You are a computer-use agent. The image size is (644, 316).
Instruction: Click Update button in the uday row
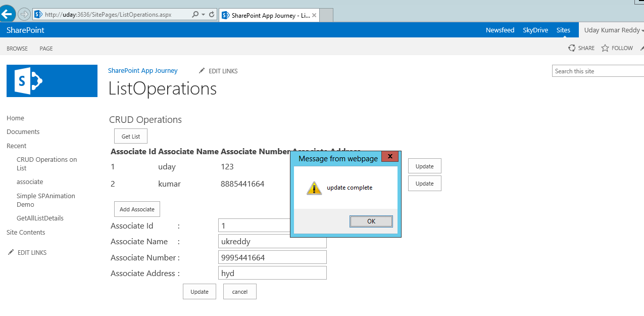click(424, 166)
